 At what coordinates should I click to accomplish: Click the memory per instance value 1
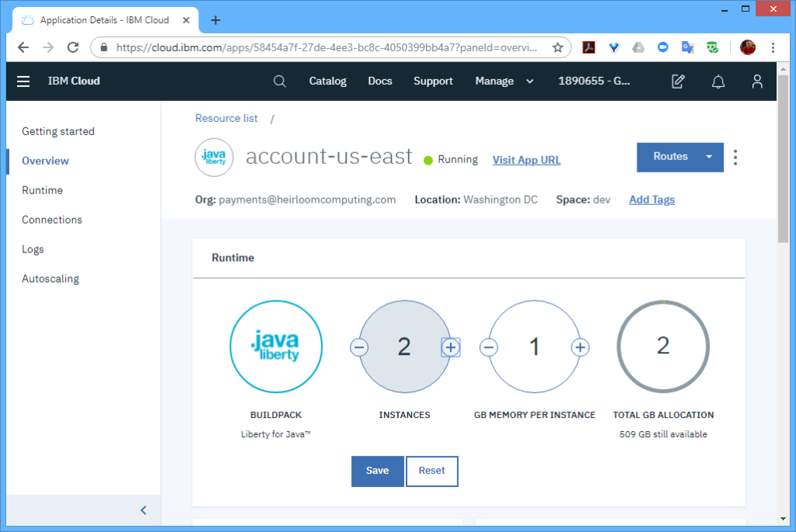click(534, 347)
